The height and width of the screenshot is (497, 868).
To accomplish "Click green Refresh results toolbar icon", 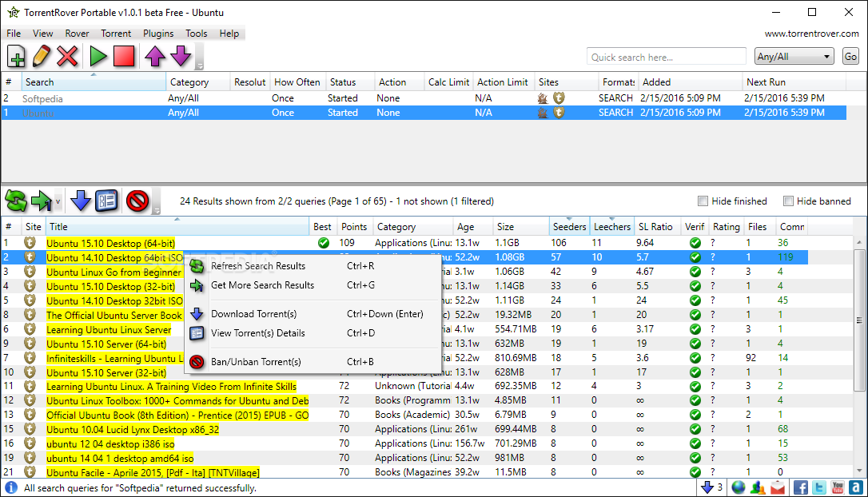I will click(16, 201).
